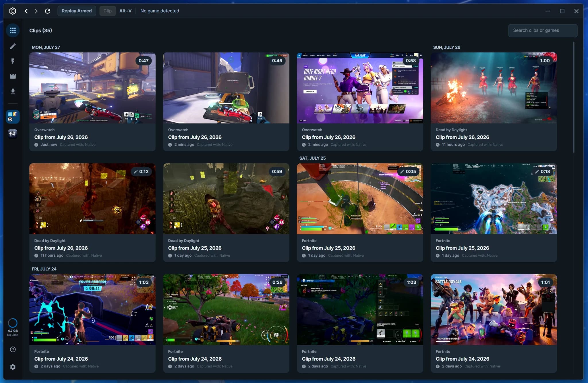Click the clock icon beside 11 hours ago, 1:00 clip

coord(438,145)
